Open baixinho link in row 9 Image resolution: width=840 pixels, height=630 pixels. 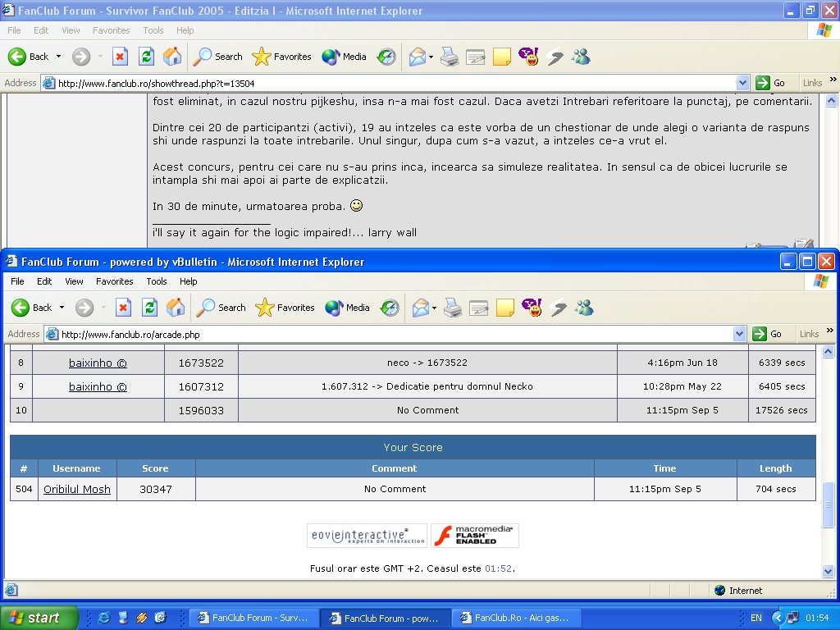tap(98, 386)
